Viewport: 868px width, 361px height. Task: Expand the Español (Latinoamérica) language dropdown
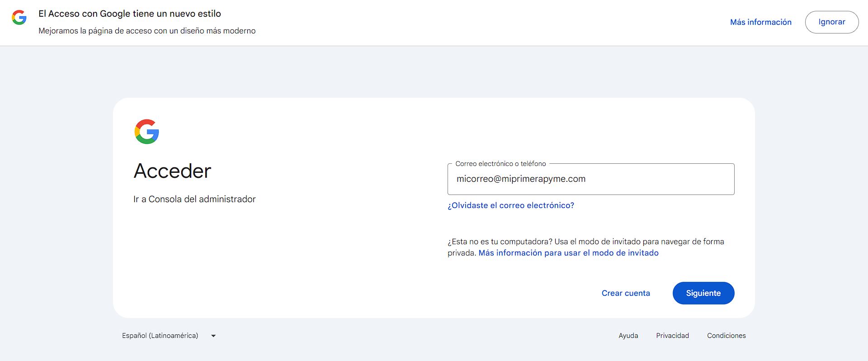(169, 336)
